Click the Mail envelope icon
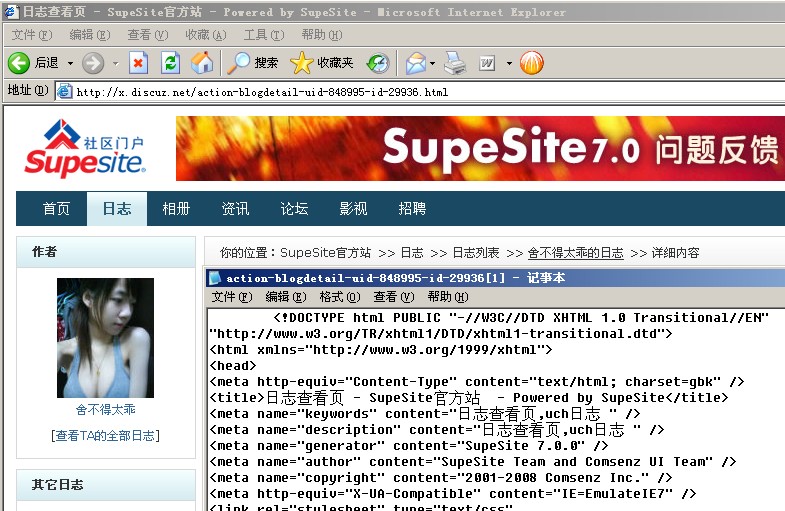Viewport: 785px width, 511px height. point(416,63)
